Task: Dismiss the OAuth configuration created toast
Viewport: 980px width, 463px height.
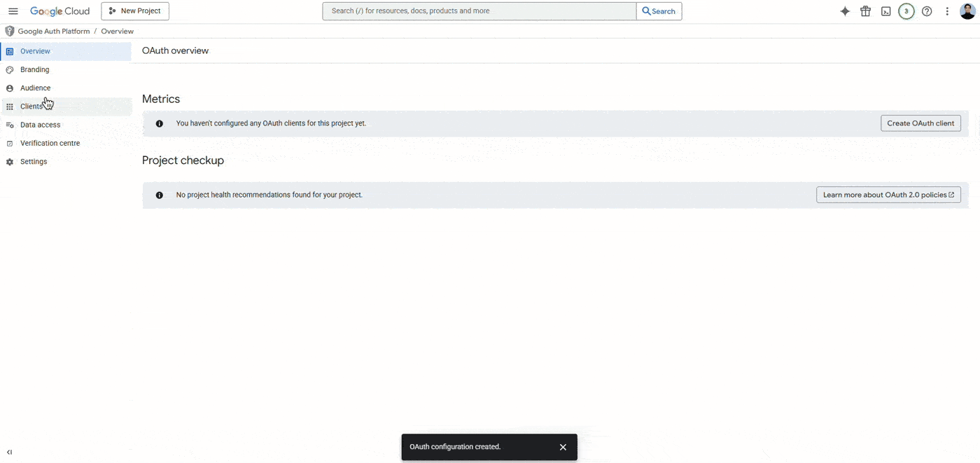Action: 563,446
